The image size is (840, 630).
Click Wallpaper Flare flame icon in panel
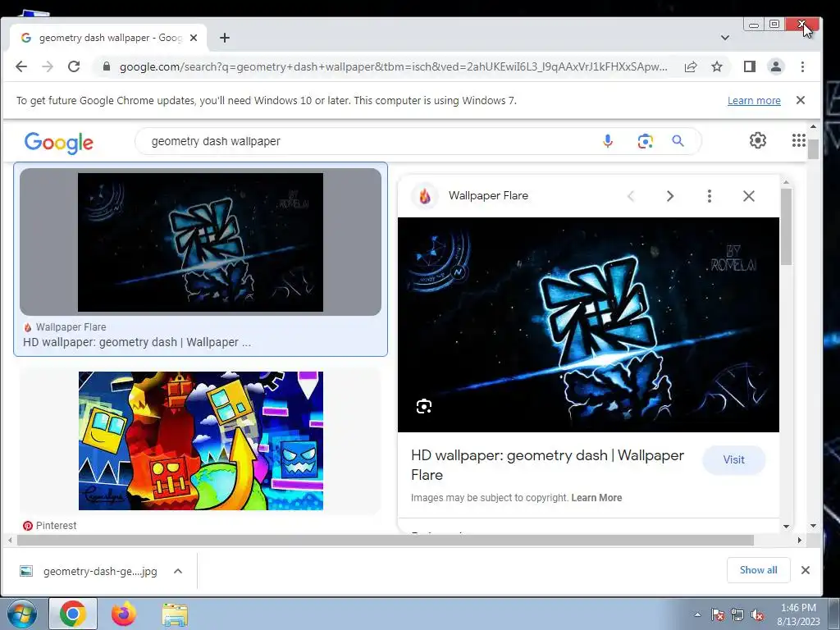point(424,196)
